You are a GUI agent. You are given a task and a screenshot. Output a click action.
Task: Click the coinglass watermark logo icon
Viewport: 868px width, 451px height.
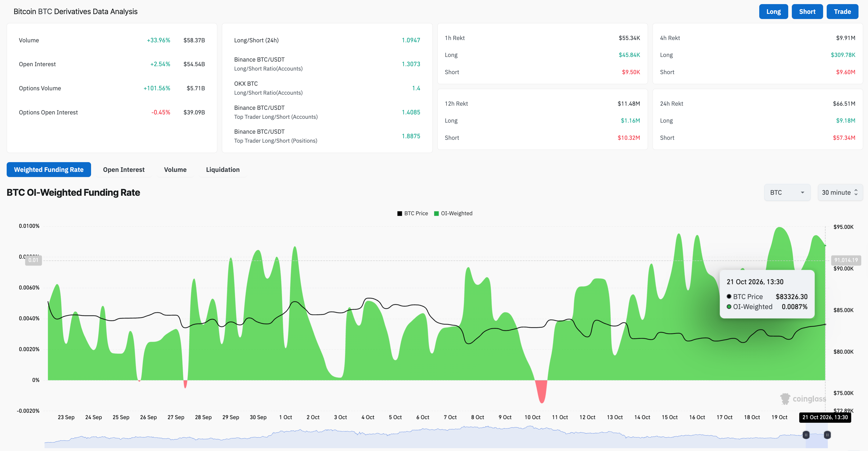coord(785,399)
